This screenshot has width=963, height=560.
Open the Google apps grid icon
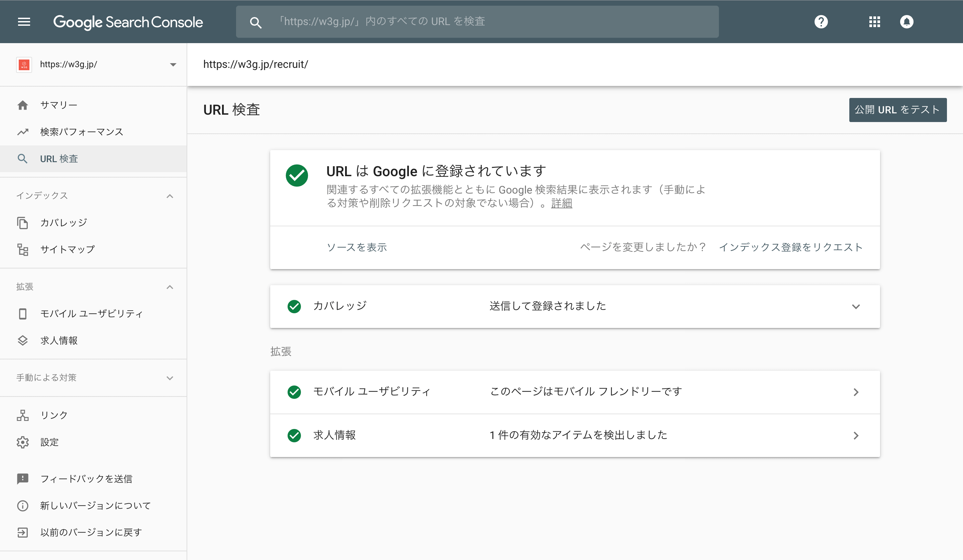click(874, 22)
